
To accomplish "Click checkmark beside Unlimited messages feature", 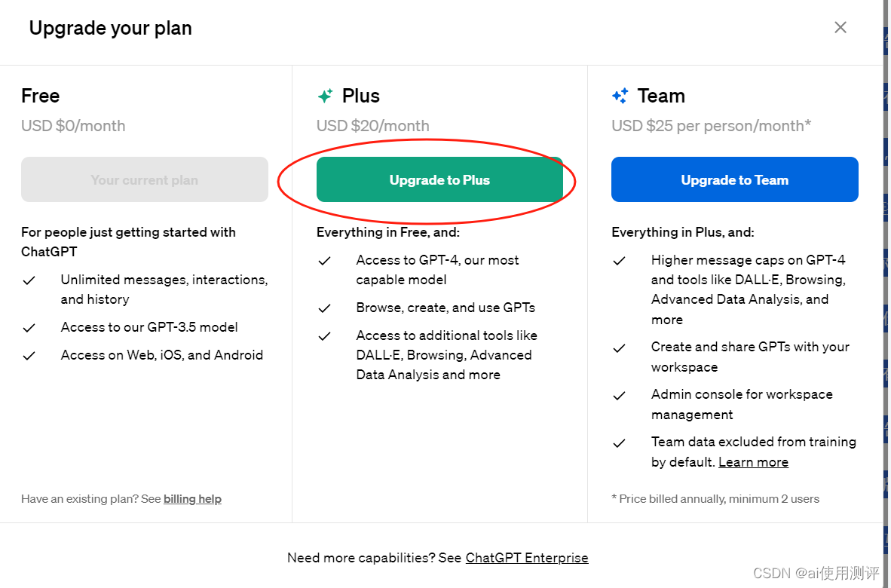I will coord(29,280).
